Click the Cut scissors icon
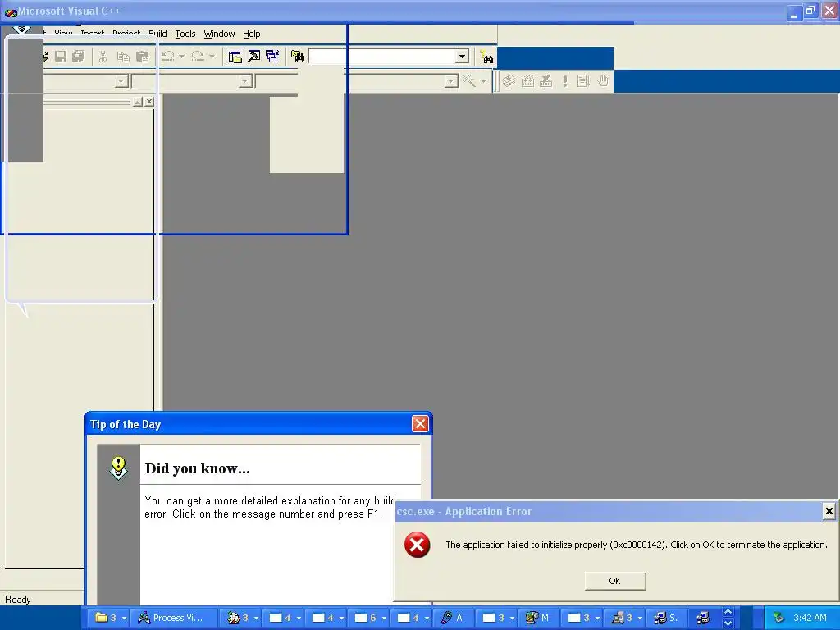 click(103, 57)
